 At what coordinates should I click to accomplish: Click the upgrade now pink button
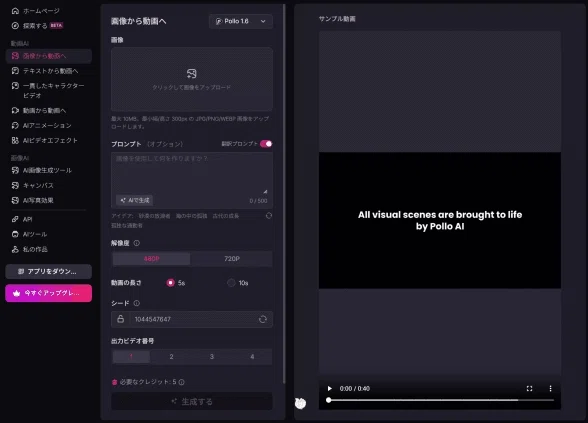click(49, 293)
